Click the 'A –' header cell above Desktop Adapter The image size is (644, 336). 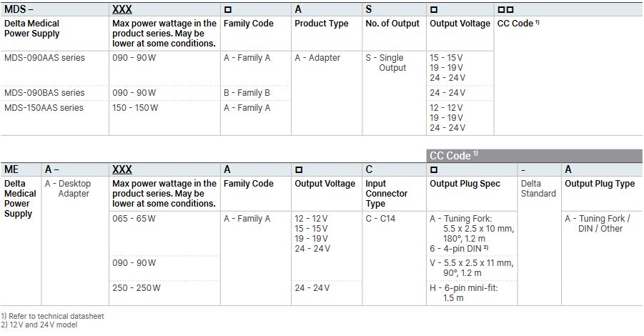pyautogui.click(x=52, y=169)
